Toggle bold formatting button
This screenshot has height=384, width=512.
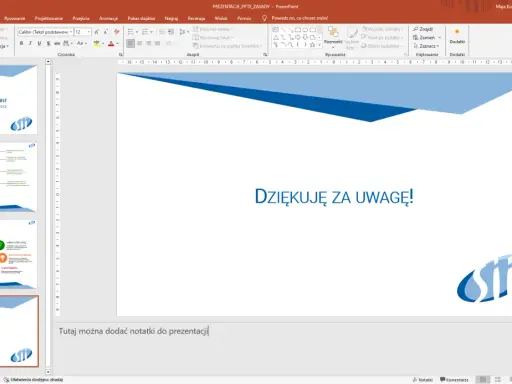[x=21, y=43]
